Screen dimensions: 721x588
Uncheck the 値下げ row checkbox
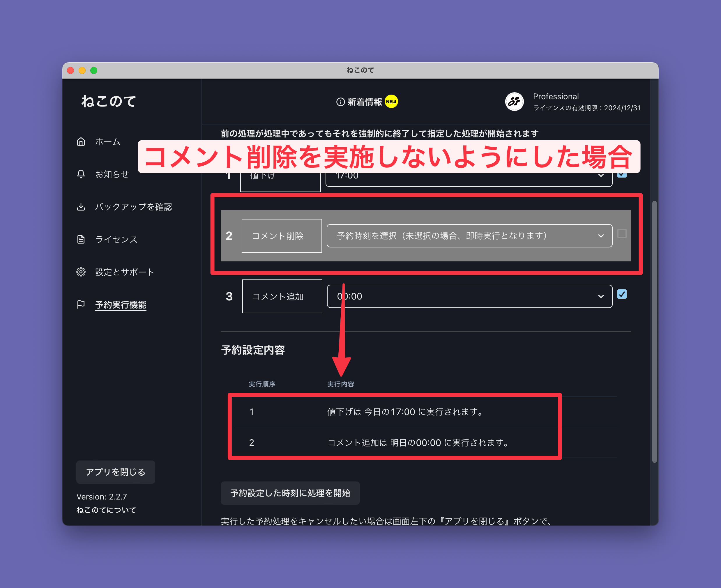[x=622, y=176]
